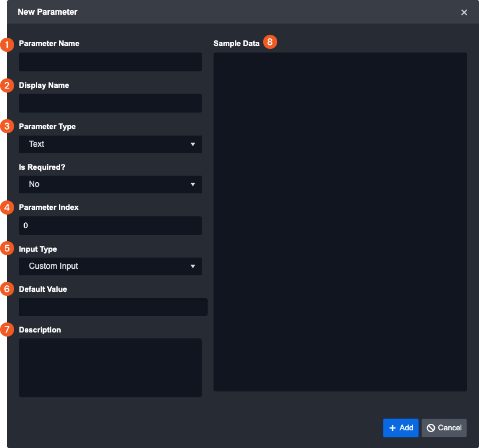
Task: Focus the Parameter Name input field
Action: tap(110, 62)
